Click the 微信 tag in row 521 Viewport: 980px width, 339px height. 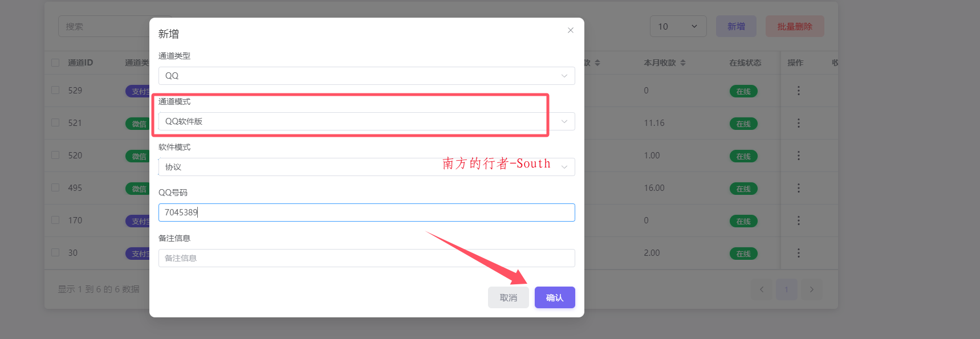pos(137,124)
